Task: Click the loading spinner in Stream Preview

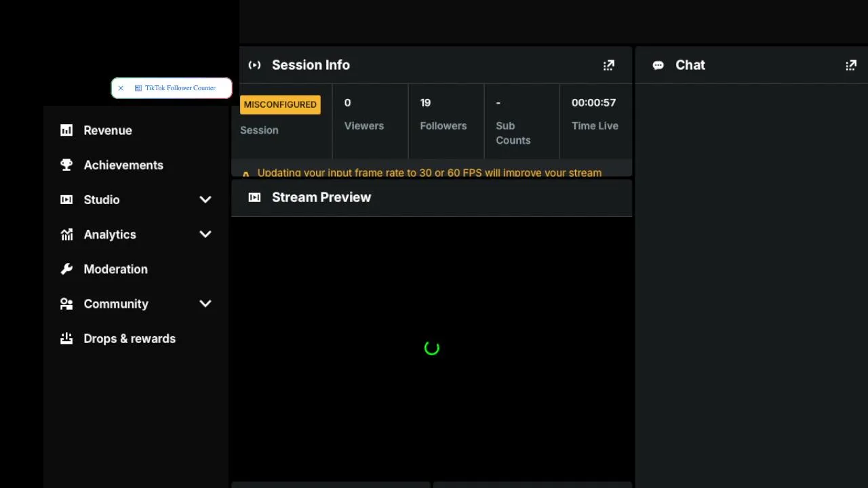Action: pyautogui.click(x=432, y=348)
